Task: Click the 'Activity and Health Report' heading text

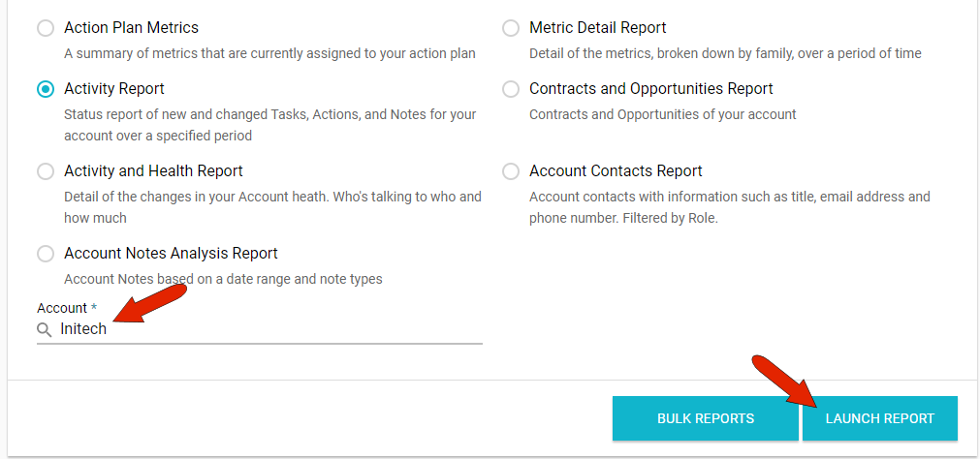Action: click(x=153, y=171)
